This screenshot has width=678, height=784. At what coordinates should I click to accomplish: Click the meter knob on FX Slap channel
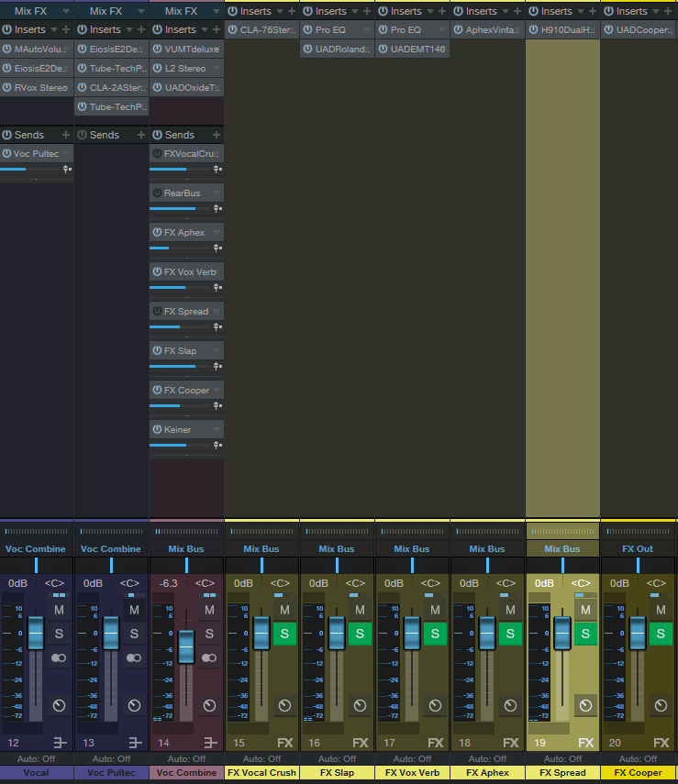[x=360, y=705]
